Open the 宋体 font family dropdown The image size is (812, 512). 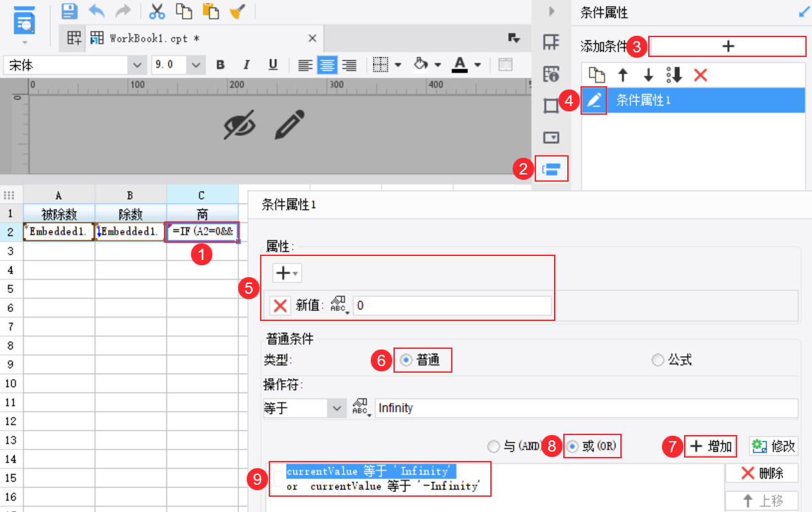139,65
